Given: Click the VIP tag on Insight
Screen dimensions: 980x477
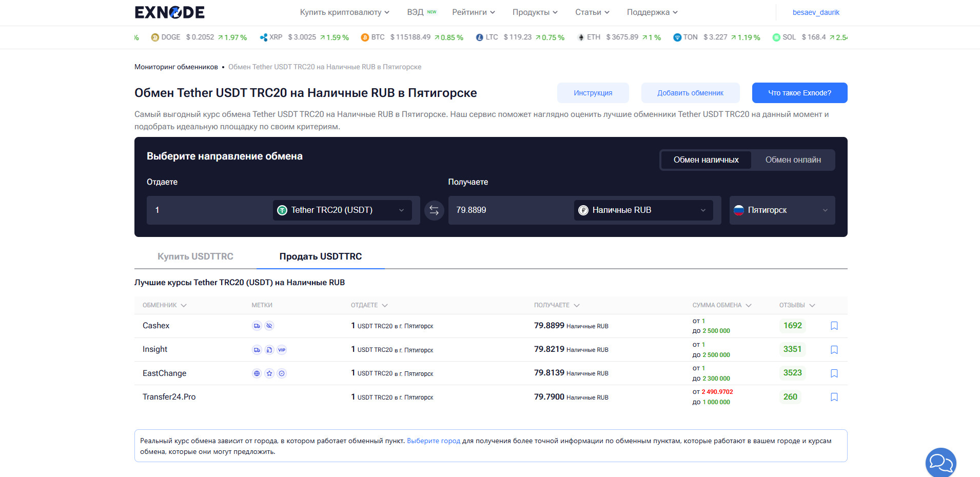Looking at the screenshot, I should pyautogui.click(x=282, y=350).
